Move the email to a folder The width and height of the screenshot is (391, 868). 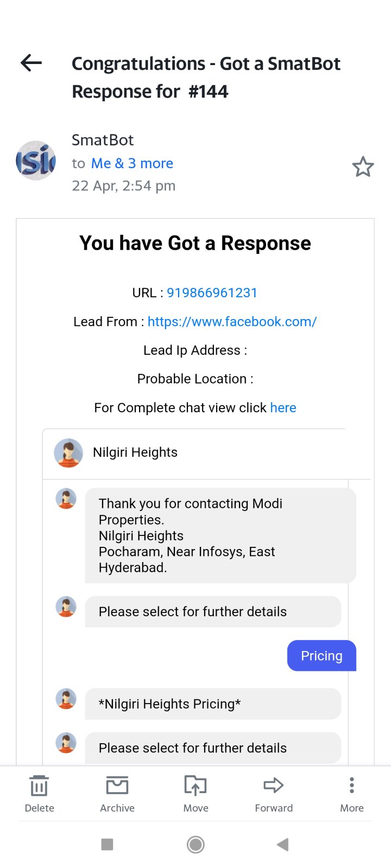195,793
